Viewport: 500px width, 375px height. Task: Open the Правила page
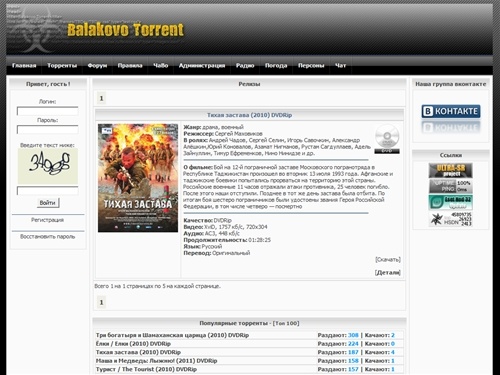point(130,66)
